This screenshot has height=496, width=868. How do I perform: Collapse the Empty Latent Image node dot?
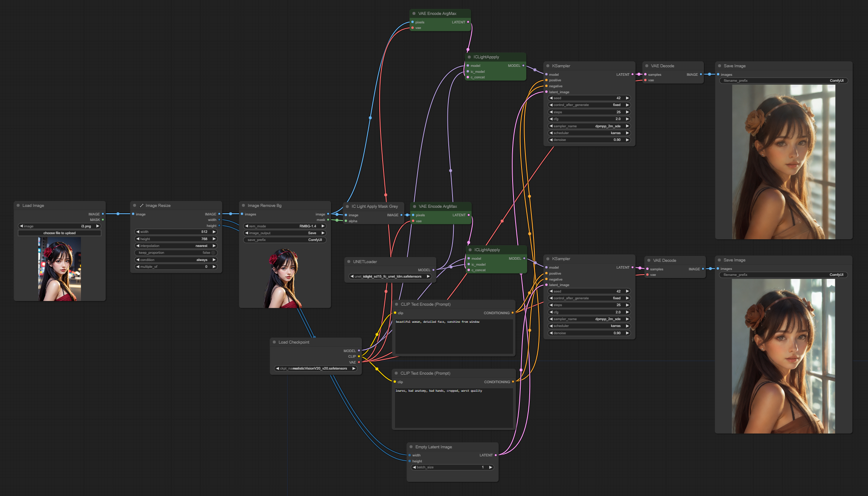411,447
